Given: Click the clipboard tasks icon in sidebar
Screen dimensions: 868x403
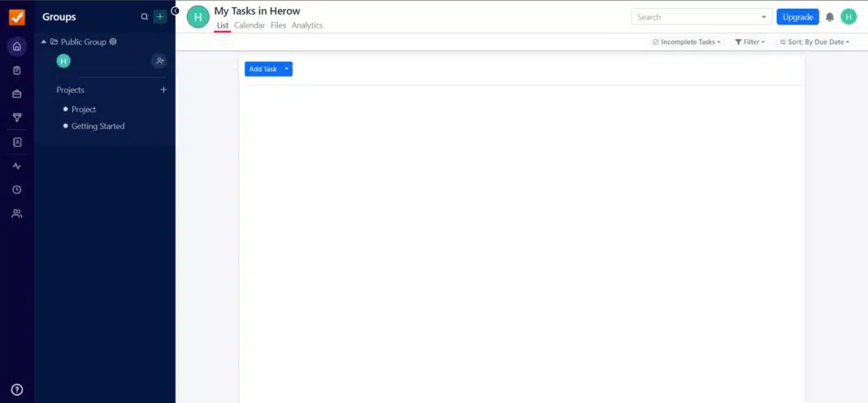Looking at the screenshot, I should [x=17, y=71].
